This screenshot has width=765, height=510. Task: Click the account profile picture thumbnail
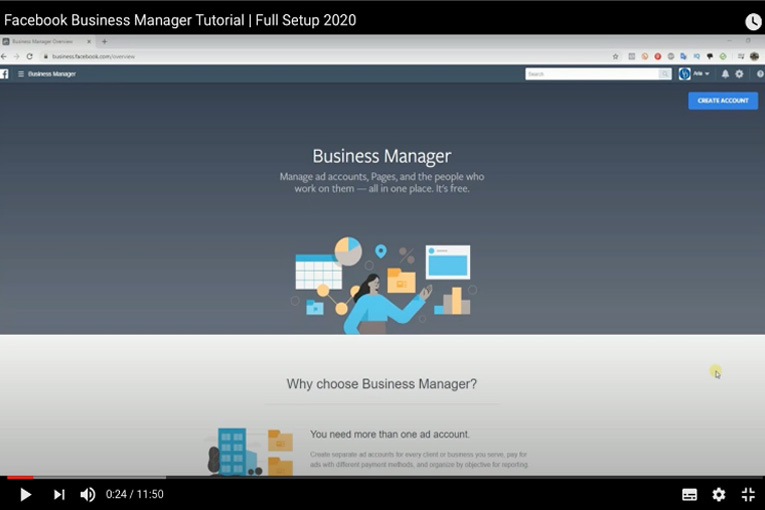[684, 74]
